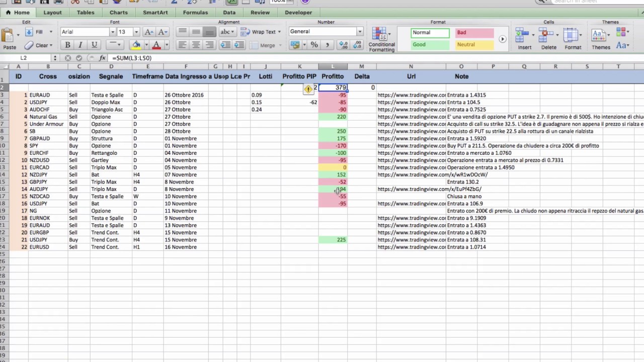
Task: Apply the red font color A
Action: pyautogui.click(x=156, y=45)
